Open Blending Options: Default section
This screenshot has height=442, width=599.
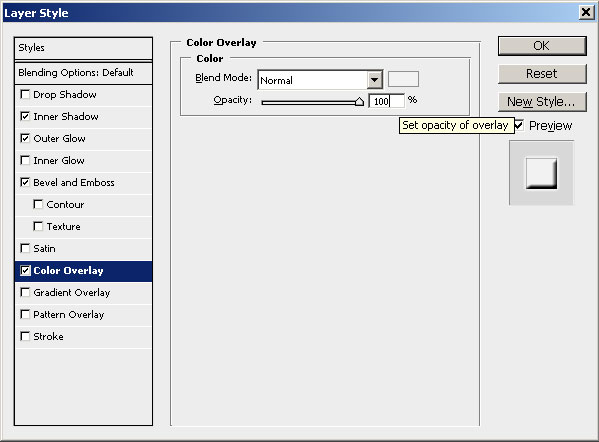click(x=83, y=73)
